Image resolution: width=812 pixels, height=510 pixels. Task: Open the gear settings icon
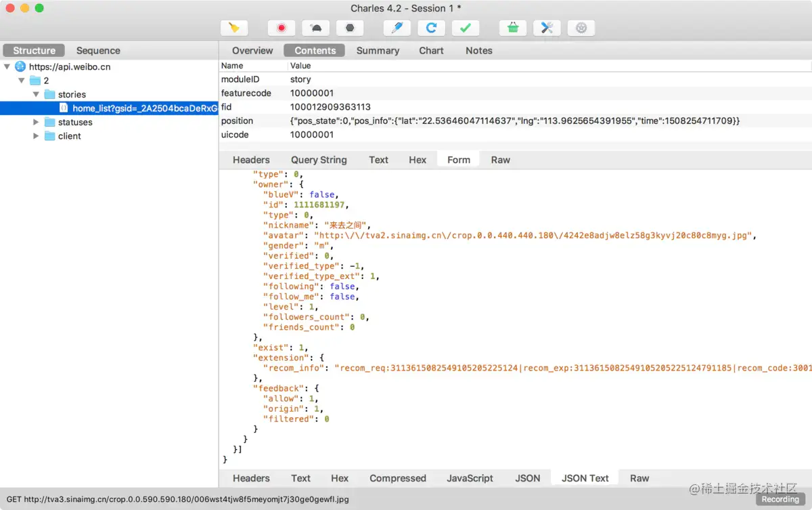click(581, 28)
